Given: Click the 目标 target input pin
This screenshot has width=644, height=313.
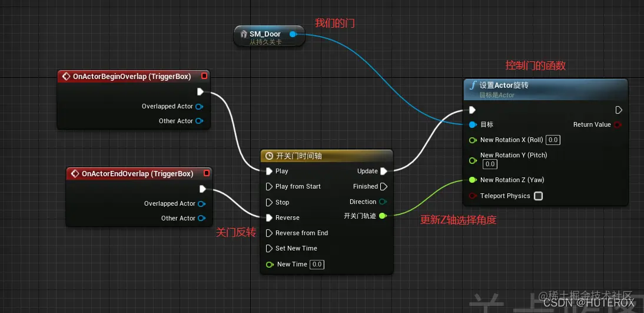Looking at the screenshot, I should (x=472, y=124).
